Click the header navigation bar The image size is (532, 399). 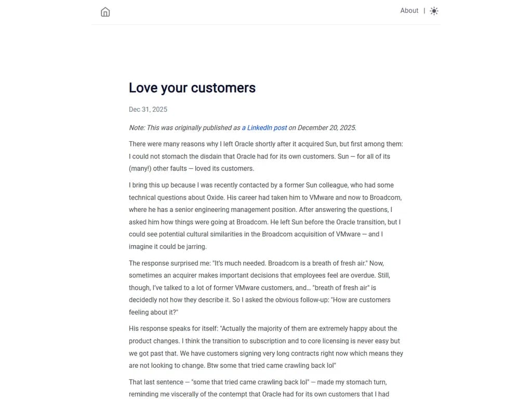click(266, 11)
